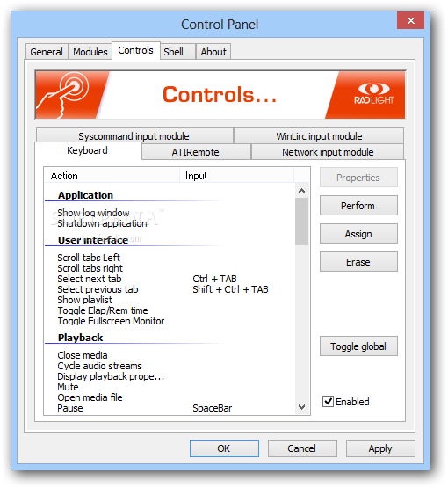Select the Display playback prope... action
448x488 pixels.
coord(111,376)
